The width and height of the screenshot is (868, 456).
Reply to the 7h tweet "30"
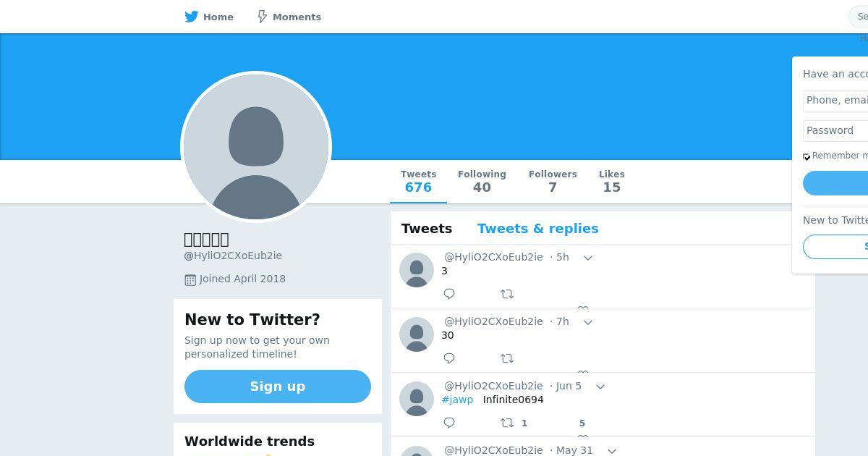tap(449, 358)
